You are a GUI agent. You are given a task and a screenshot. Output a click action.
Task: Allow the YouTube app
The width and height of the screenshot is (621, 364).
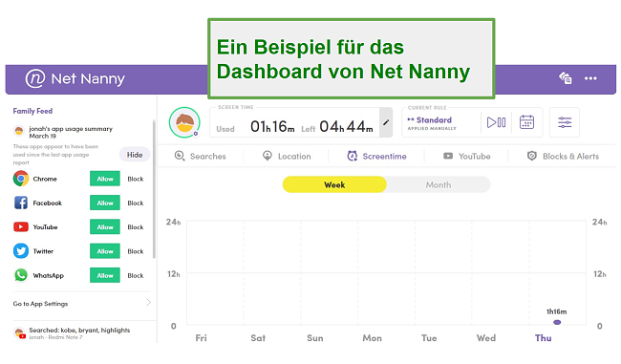point(105,227)
